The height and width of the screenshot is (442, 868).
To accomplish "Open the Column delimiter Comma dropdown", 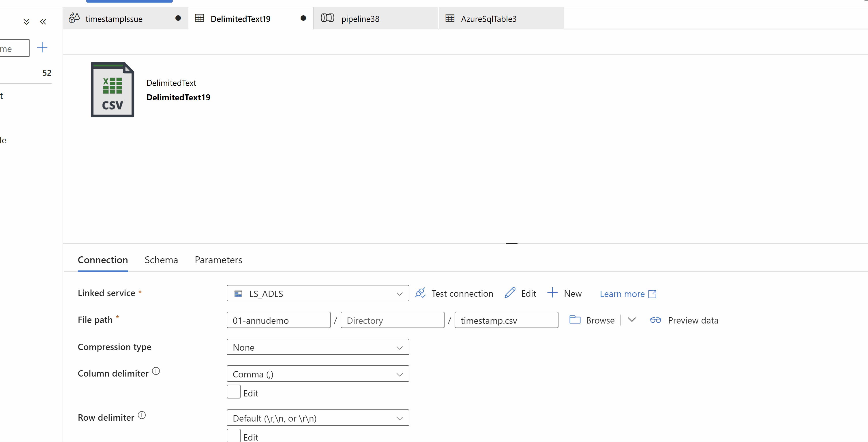I will pyautogui.click(x=318, y=374).
